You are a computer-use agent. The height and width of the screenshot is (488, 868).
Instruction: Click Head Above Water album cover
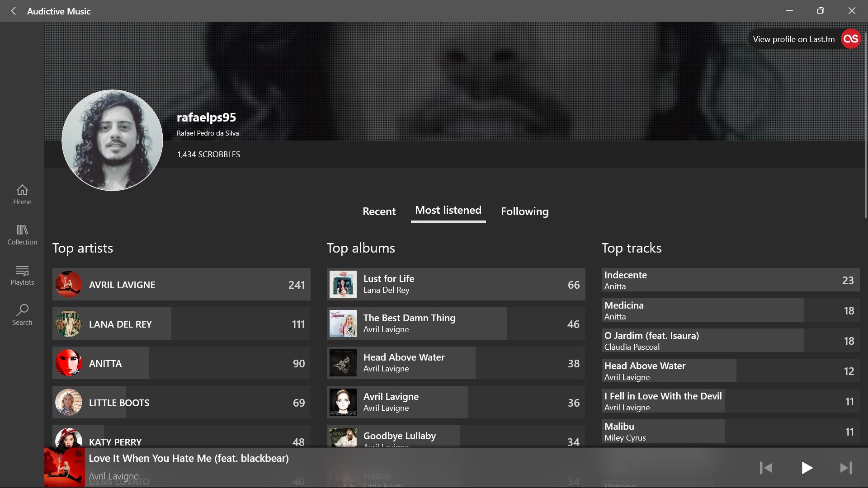[343, 363]
